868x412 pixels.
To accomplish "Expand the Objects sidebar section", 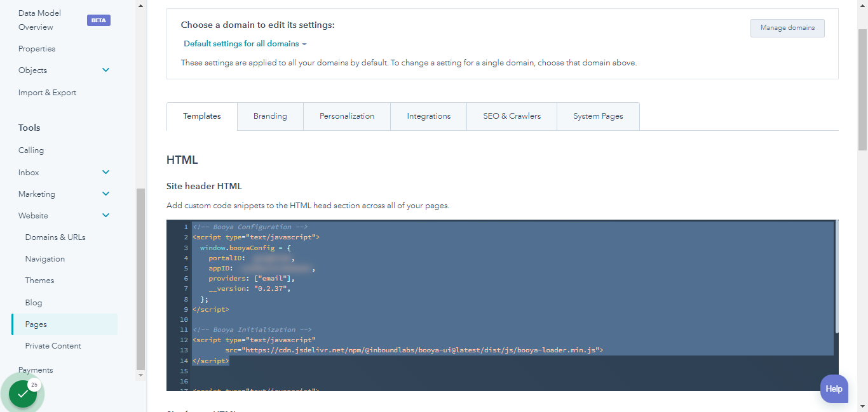I will pos(105,70).
